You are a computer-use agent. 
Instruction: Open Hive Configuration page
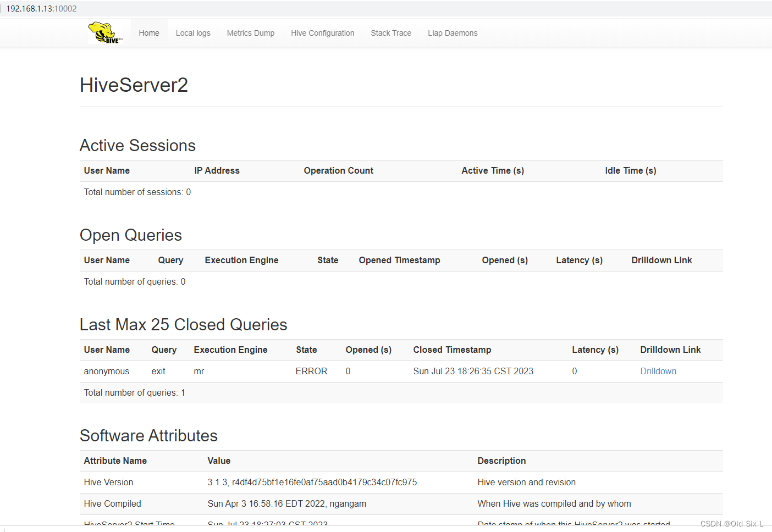(323, 33)
